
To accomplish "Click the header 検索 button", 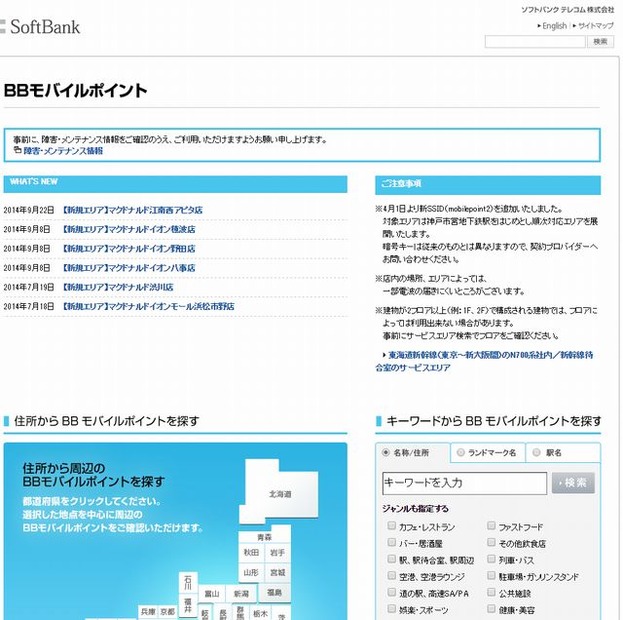I will point(600,41).
